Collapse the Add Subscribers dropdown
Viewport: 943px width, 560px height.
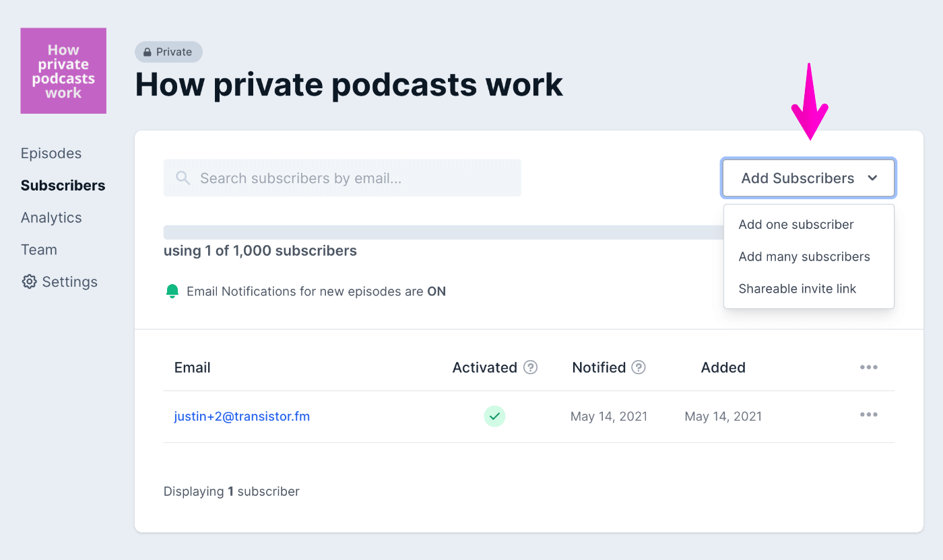click(798, 178)
